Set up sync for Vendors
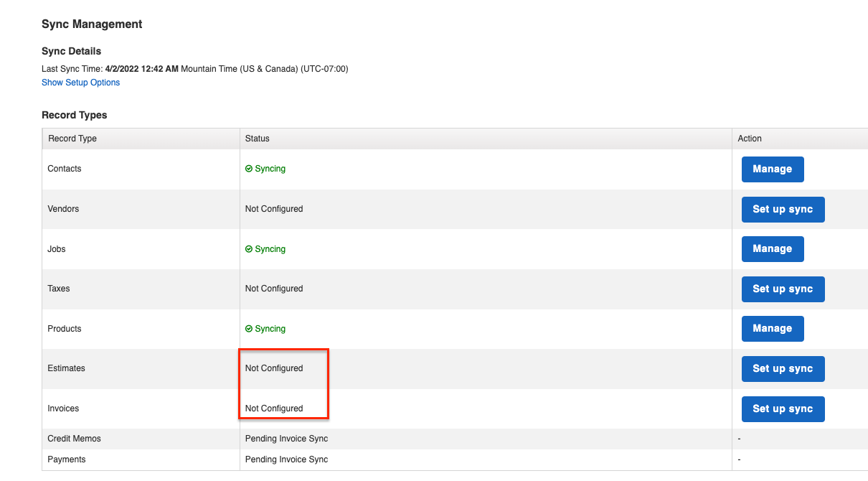Screen dimensions: 868x481 tap(783, 209)
